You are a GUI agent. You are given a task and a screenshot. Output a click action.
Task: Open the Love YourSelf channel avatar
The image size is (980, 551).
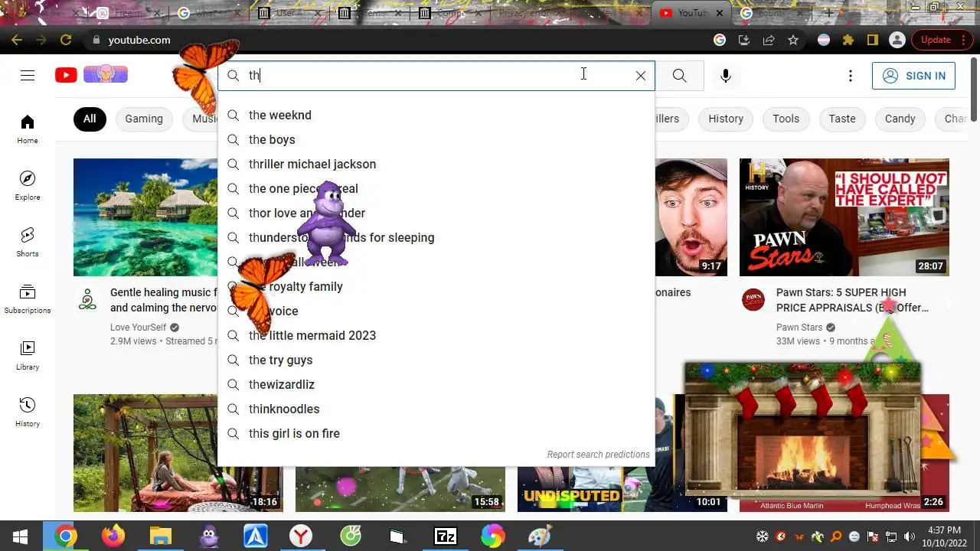click(88, 300)
